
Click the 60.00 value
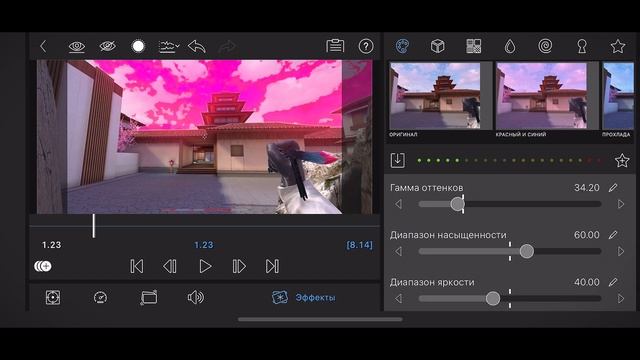587,235
